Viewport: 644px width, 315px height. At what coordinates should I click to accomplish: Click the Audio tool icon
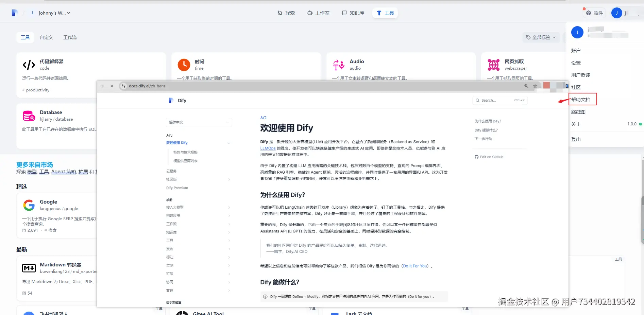tap(339, 65)
